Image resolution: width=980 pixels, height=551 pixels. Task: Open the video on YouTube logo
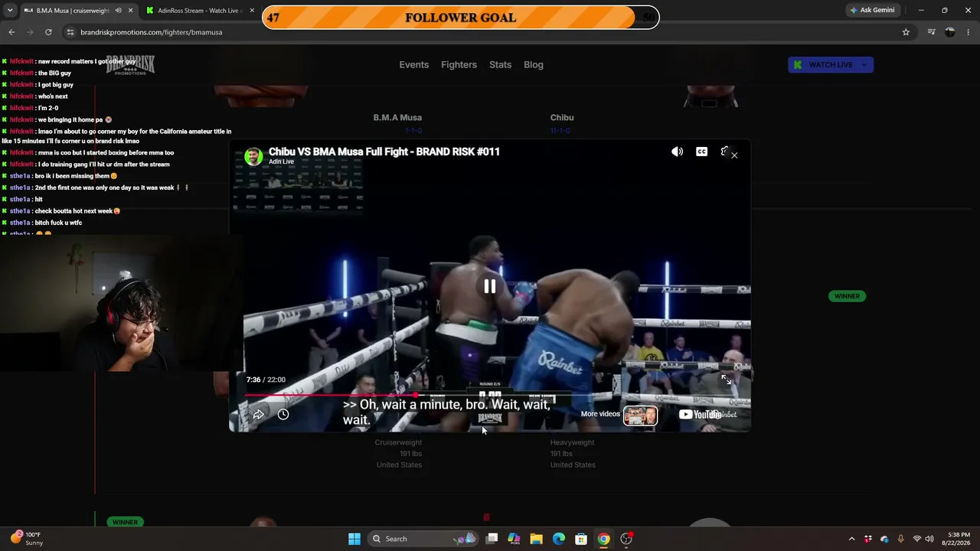(x=700, y=414)
